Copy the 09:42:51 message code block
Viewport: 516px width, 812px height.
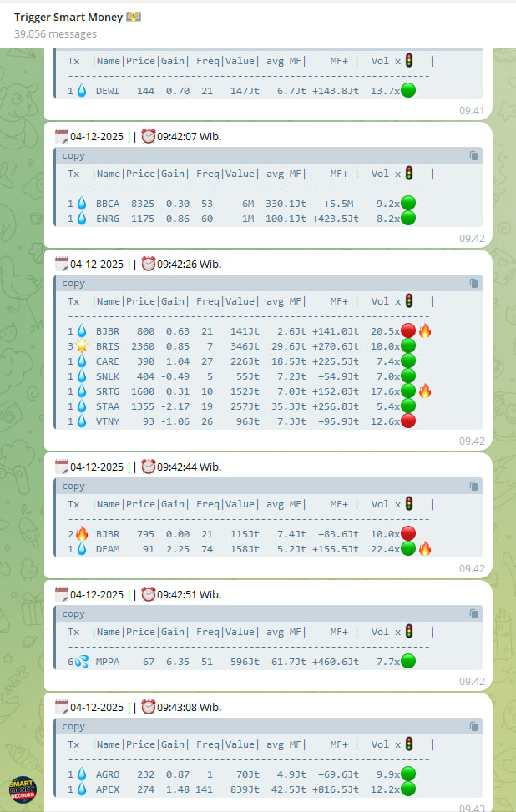(x=473, y=613)
